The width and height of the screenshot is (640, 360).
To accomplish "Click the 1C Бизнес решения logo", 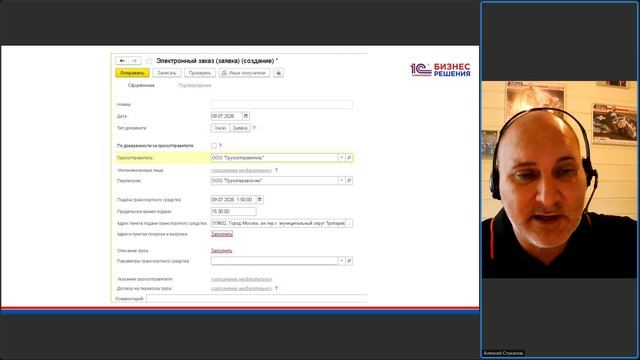I will [x=440, y=70].
